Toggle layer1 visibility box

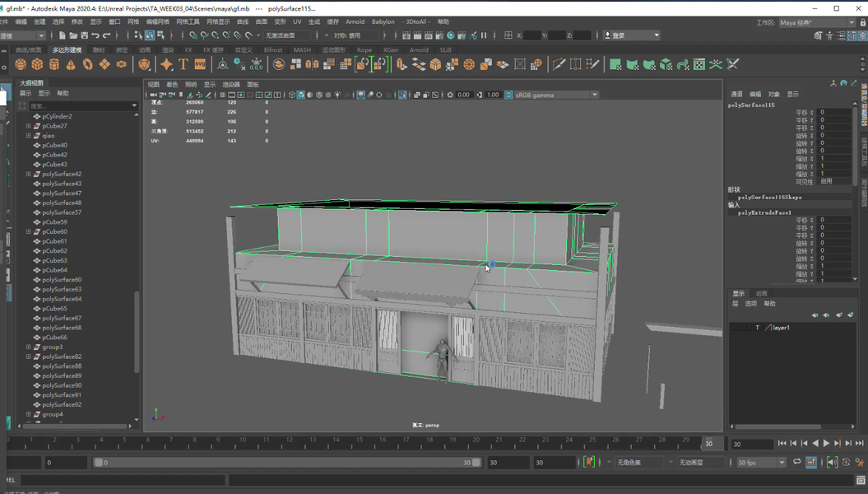736,328
